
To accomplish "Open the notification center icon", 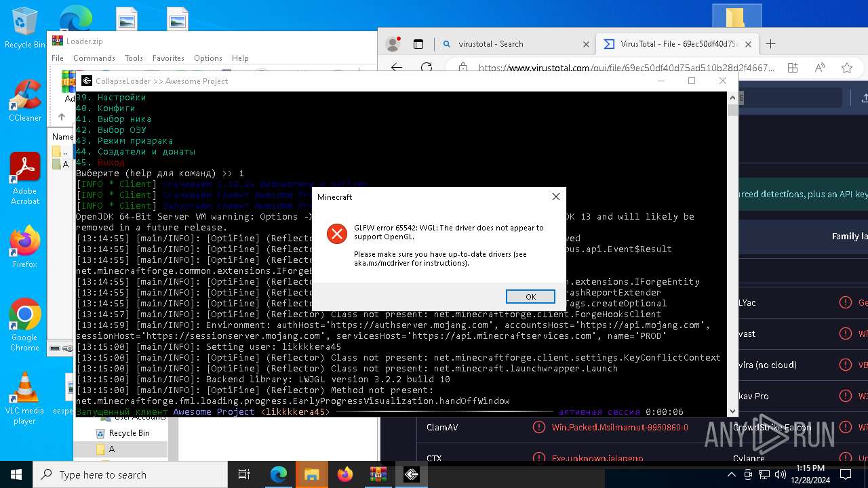I will tap(846, 474).
